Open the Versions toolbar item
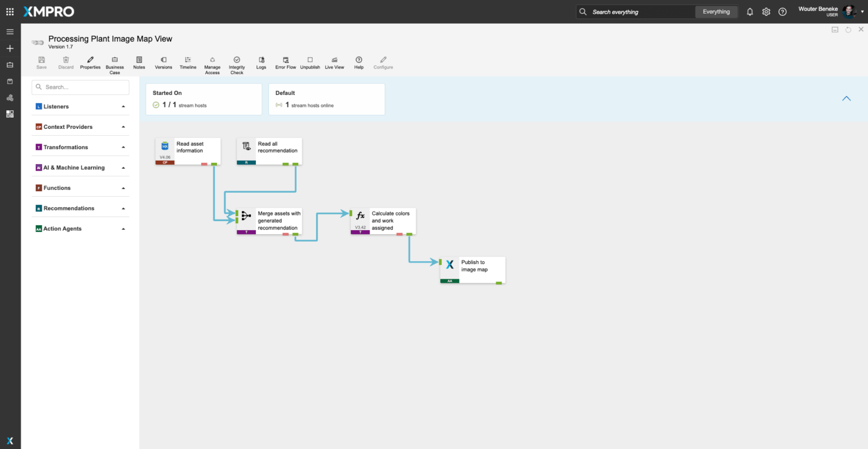This screenshot has height=449, width=868. [163, 63]
